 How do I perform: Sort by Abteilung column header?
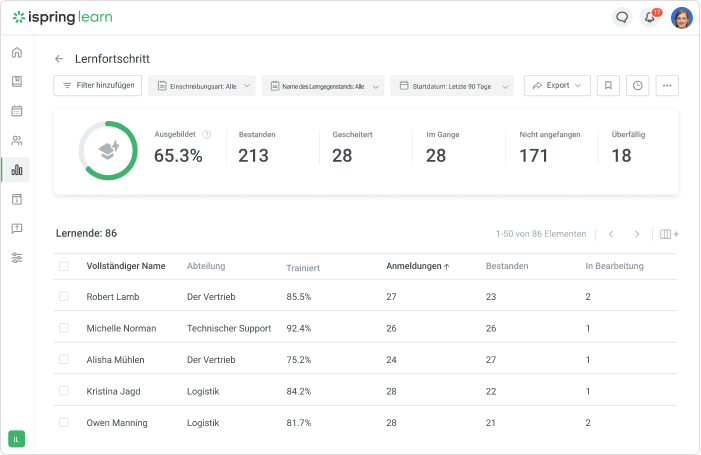point(206,266)
